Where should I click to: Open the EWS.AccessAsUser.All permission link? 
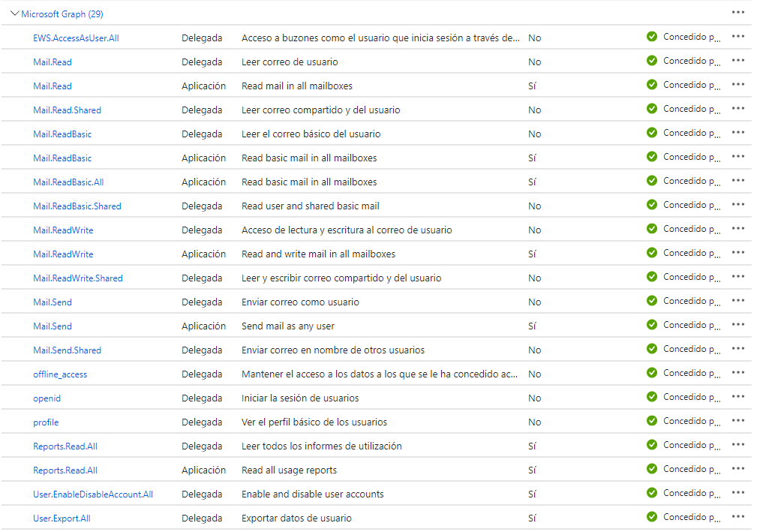76,38
